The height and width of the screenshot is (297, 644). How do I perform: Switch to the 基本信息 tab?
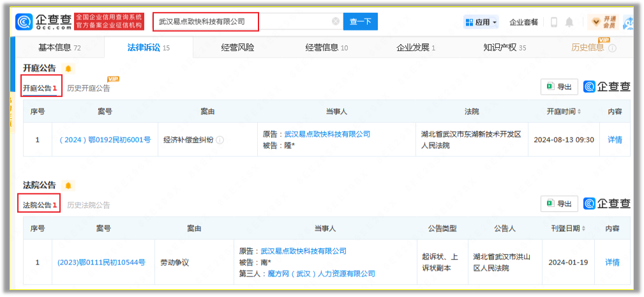tap(59, 48)
